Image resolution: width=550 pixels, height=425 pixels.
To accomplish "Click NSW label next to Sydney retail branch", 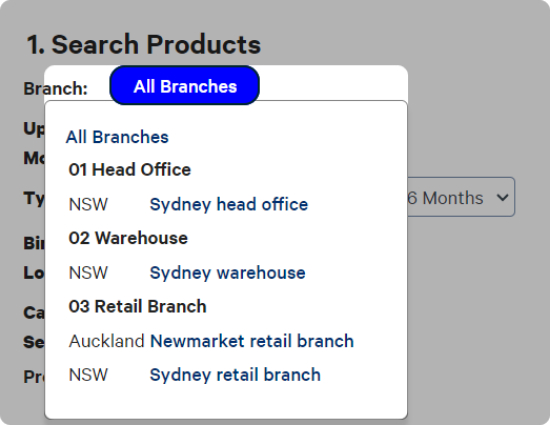I will pyautogui.click(x=88, y=375).
